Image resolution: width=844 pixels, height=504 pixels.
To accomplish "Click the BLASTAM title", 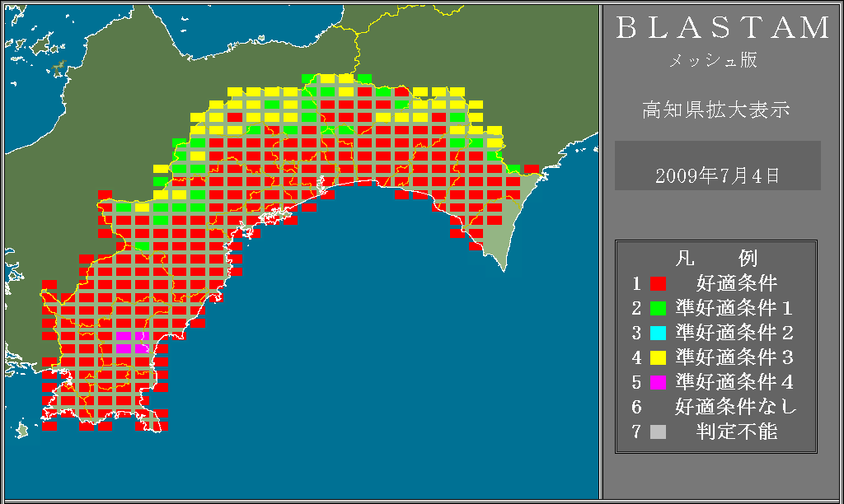I will (x=723, y=27).
